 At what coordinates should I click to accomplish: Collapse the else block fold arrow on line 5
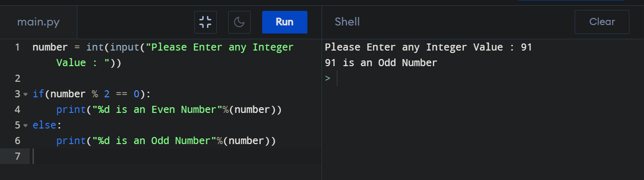click(x=25, y=126)
